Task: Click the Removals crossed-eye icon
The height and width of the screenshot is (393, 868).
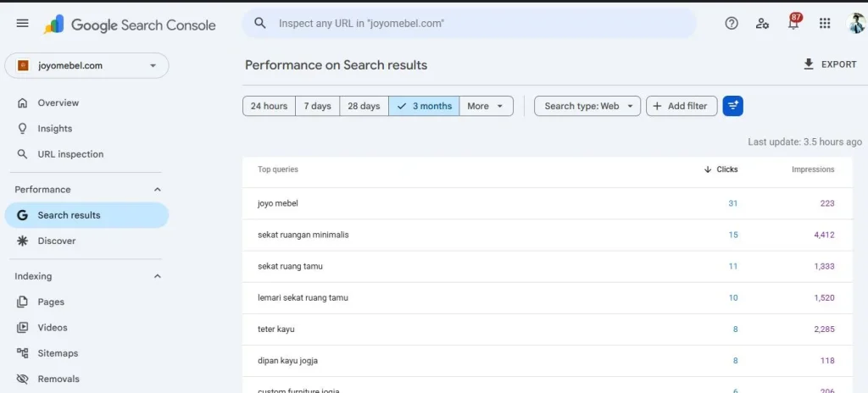Action: pyautogui.click(x=22, y=379)
